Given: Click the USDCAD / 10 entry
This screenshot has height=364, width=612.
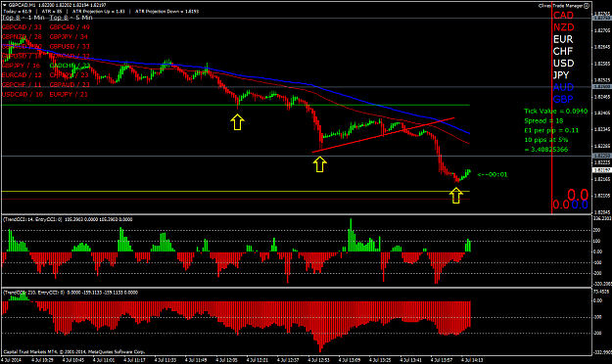Looking at the screenshot, I should 23,94.
